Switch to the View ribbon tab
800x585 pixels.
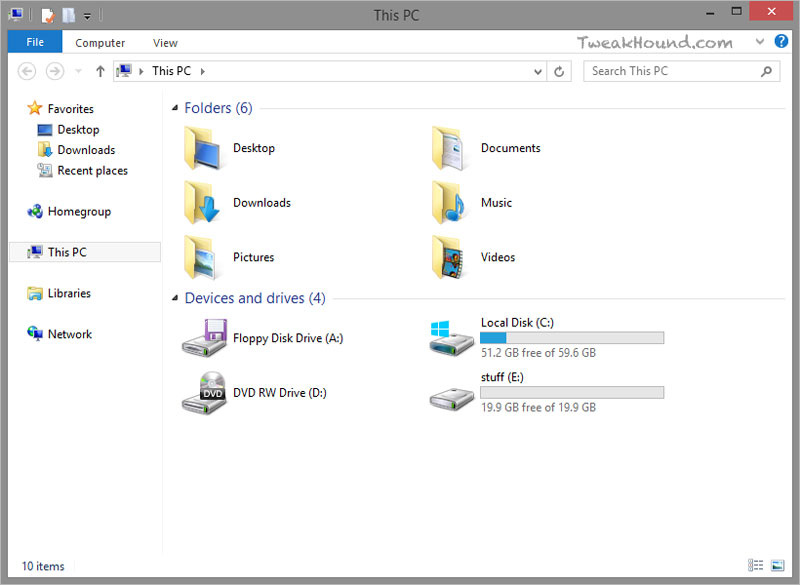pos(165,43)
